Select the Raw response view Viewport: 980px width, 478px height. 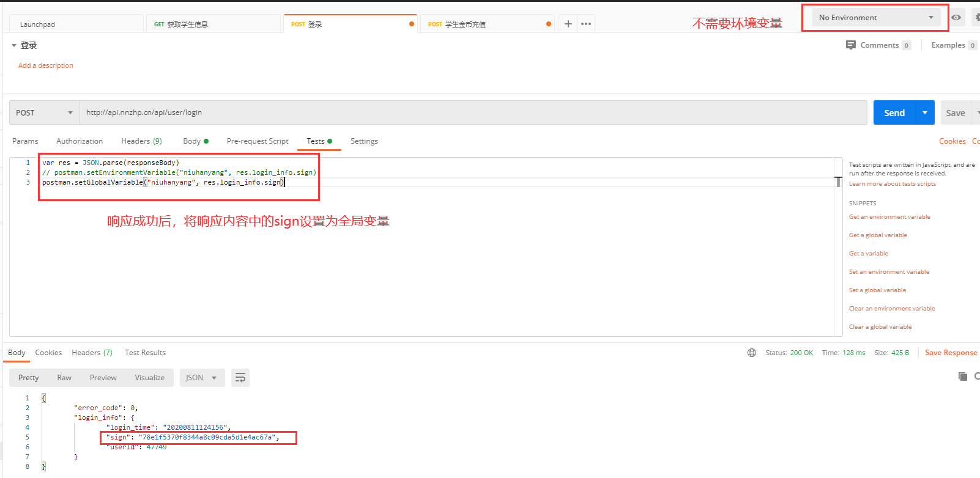click(x=64, y=378)
